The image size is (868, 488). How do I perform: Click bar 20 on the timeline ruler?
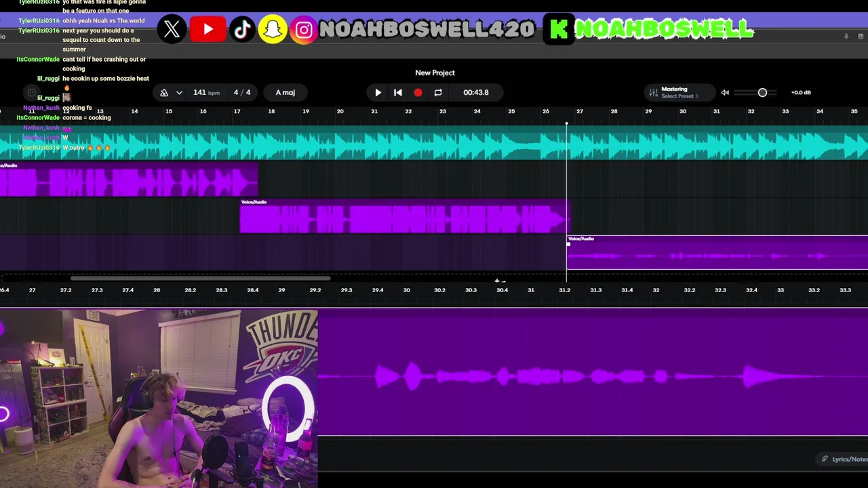[340, 111]
